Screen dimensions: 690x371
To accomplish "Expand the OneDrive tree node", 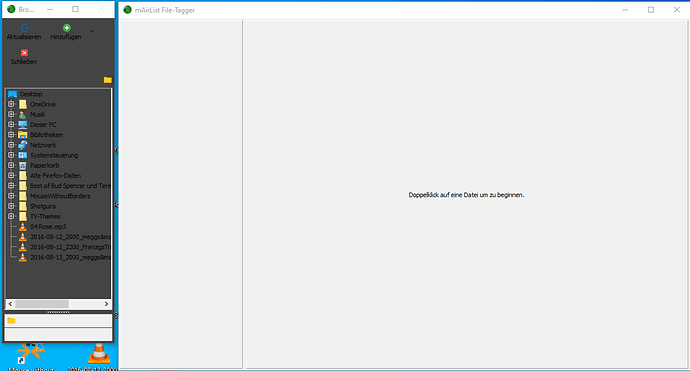I will (x=11, y=104).
